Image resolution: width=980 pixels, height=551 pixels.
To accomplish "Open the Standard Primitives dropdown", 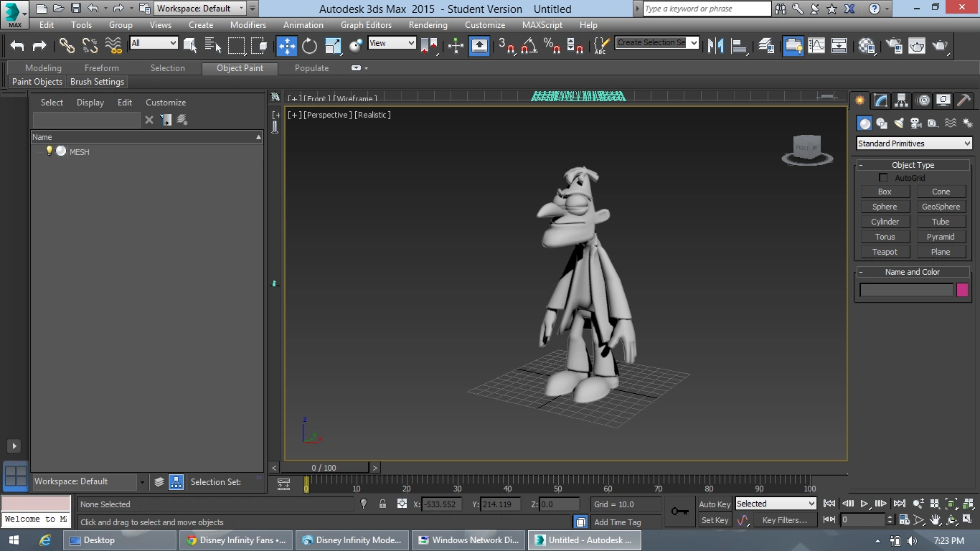I will coord(914,143).
